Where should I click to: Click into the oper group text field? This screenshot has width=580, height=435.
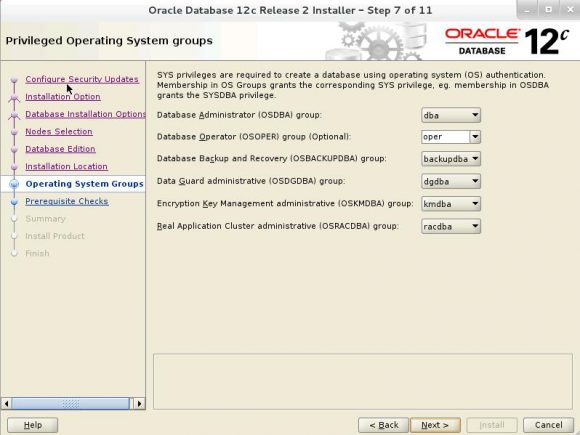(x=445, y=137)
